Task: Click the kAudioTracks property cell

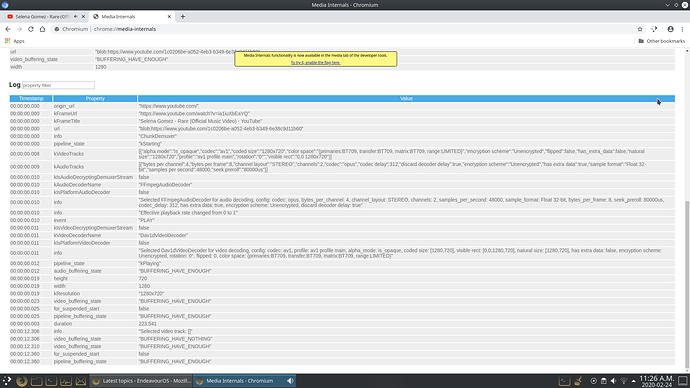Action: click(95, 167)
